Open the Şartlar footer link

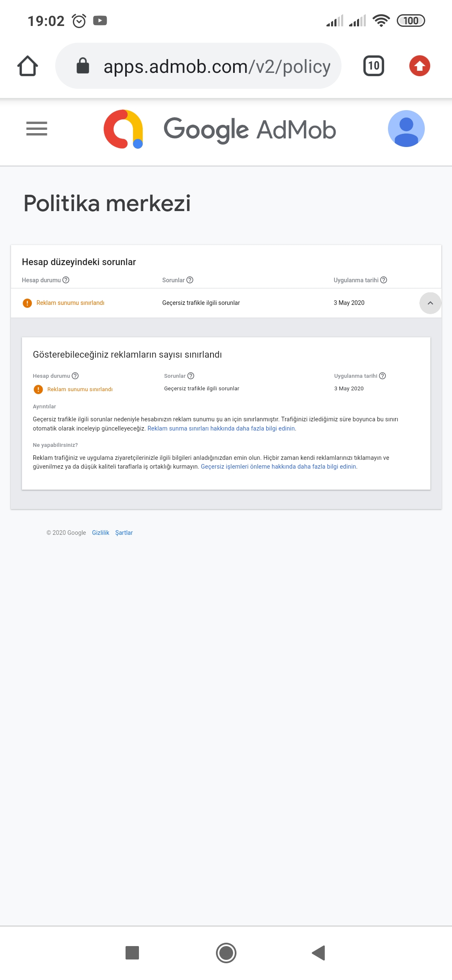[x=124, y=533]
